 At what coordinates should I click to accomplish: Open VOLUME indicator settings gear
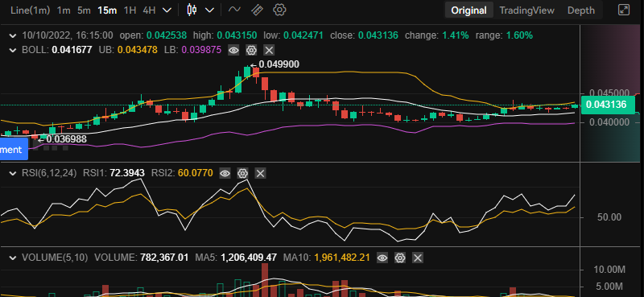coord(400,258)
